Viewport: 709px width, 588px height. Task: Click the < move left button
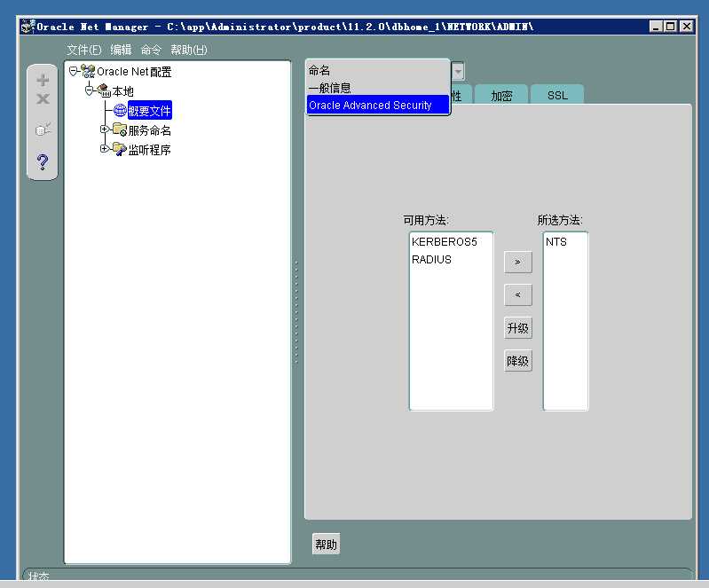click(x=517, y=295)
